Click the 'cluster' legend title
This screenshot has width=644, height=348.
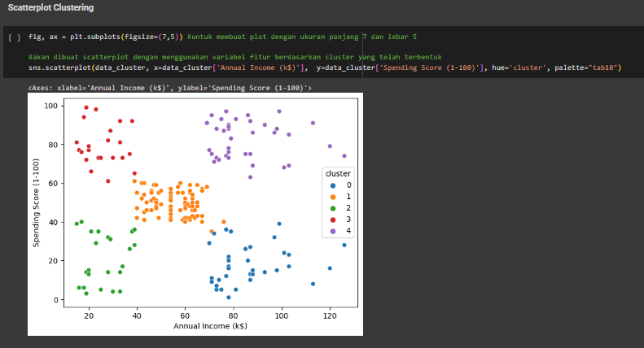tap(338, 173)
